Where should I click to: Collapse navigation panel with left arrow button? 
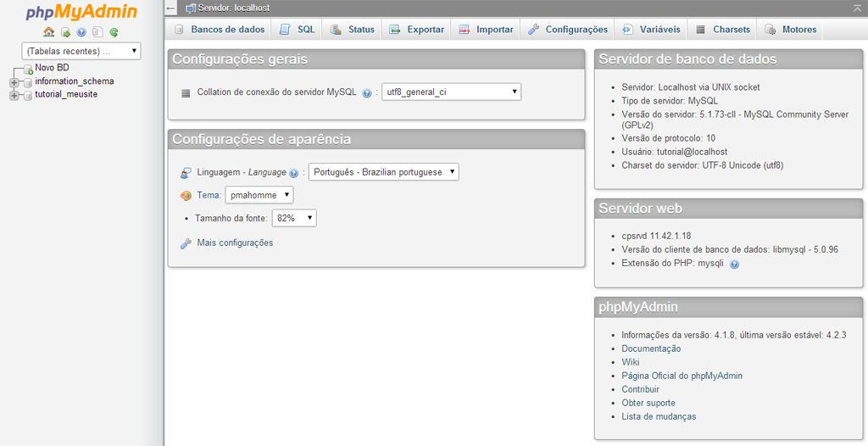click(x=171, y=8)
